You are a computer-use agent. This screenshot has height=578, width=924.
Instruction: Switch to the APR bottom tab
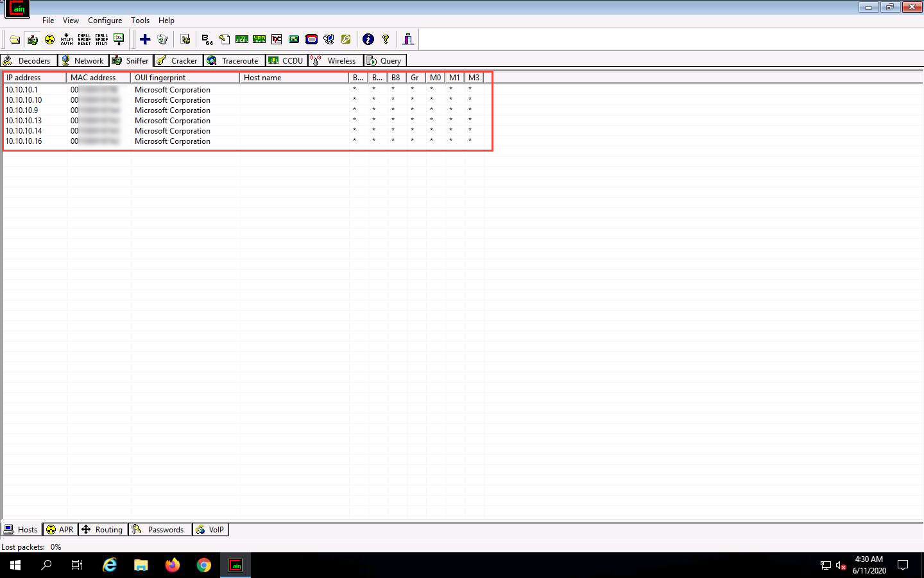click(x=60, y=529)
